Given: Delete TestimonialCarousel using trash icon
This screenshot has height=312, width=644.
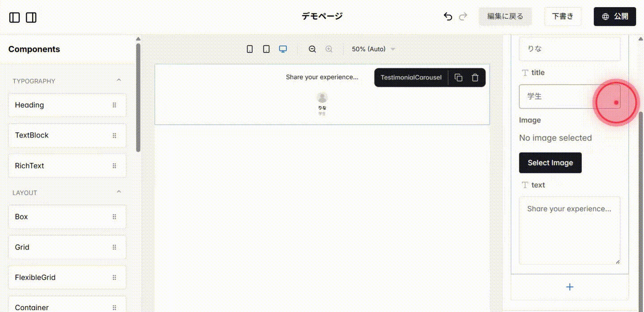Looking at the screenshot, I should [475, 77].
